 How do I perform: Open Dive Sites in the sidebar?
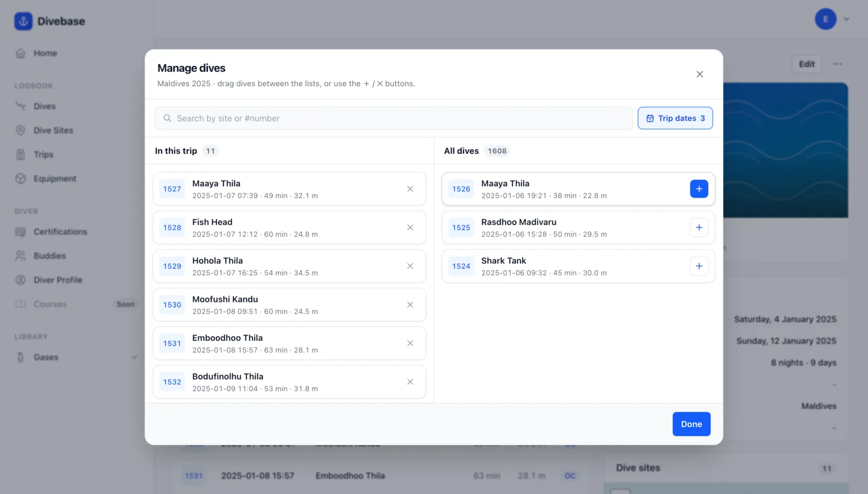[53, 130]
